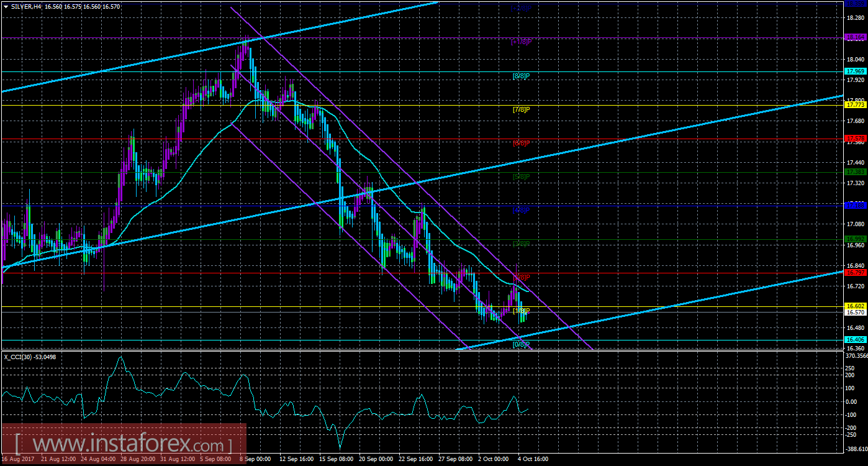Click the 16.797 red price tag
This screenshot has width=868, height=466.
point(855,272)
